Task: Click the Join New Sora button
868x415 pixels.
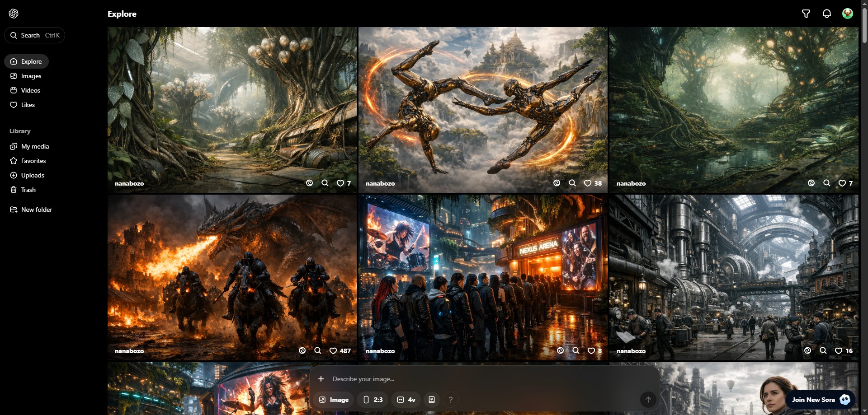Action: [820, 400]
